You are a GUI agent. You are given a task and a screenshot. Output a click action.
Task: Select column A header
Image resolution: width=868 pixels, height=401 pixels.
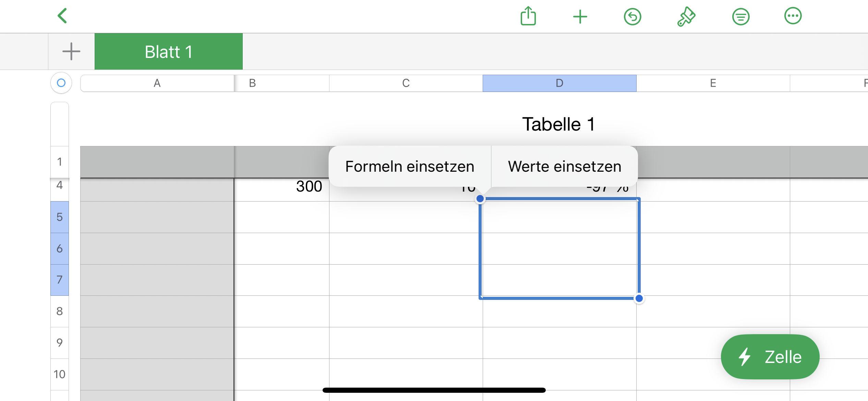tap(157, 83)
